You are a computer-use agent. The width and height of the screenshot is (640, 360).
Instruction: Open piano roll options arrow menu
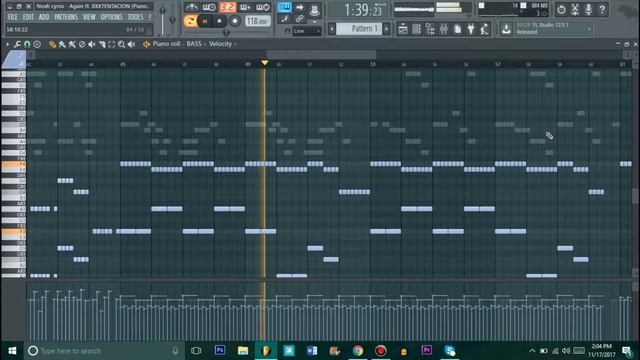(x=7, y=44)
